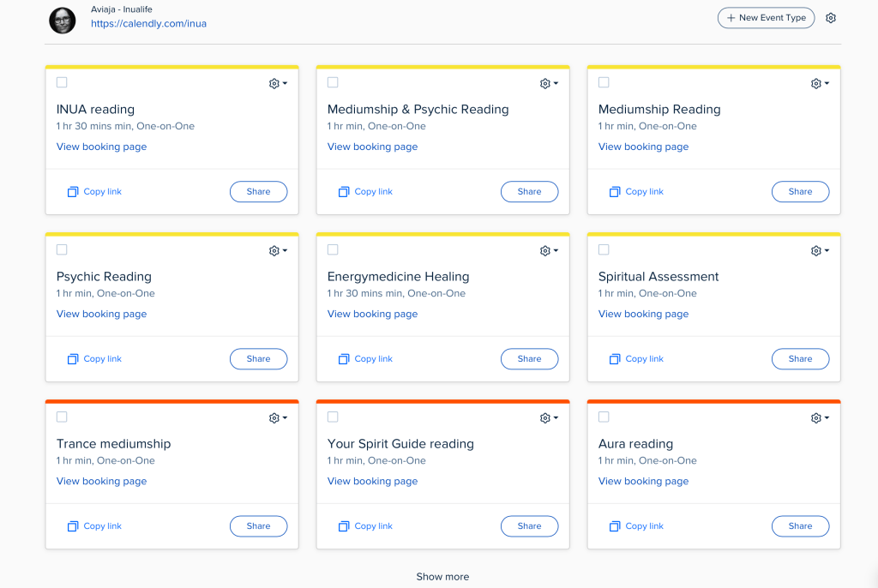Open gear dropdown on Mediumship & Psychic Reading
Viewport: 878px width, 588px height.
[549, 84]
